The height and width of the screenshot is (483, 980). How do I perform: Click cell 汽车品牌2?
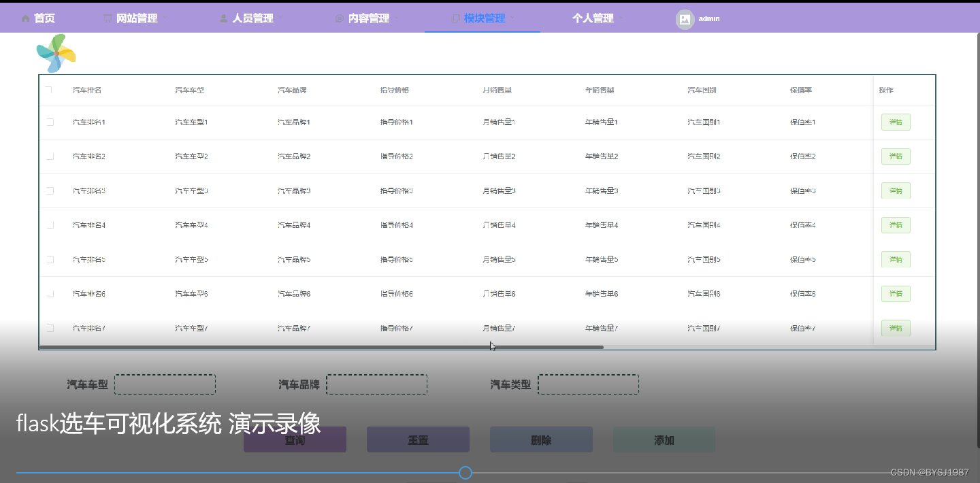tap(294, 156)
